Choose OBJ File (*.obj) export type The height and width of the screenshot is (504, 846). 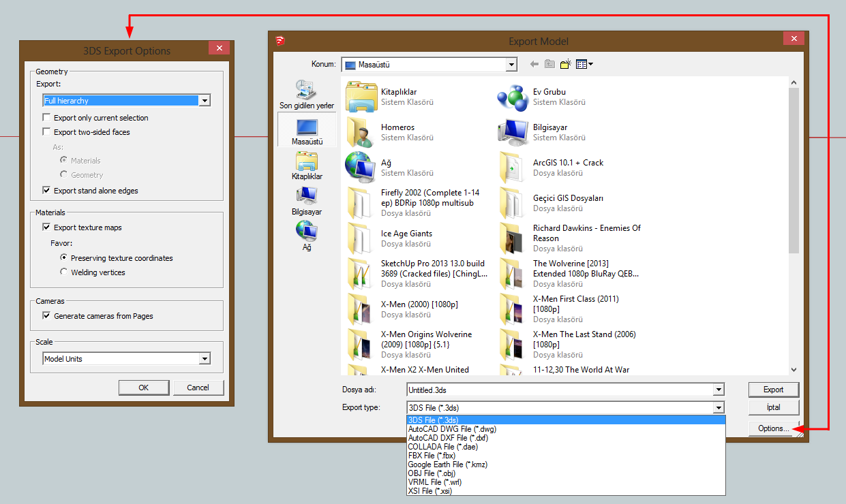tap(566, 473)
